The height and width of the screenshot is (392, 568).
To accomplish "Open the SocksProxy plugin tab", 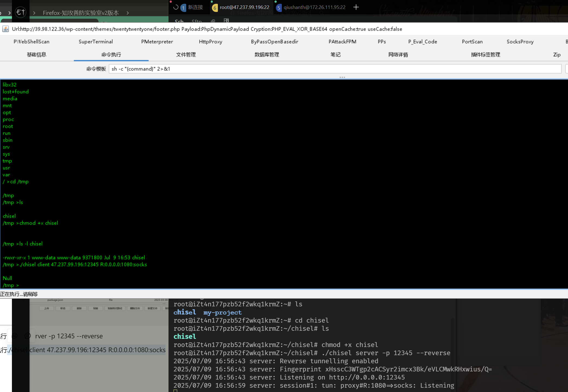I will tap(520, 41).
